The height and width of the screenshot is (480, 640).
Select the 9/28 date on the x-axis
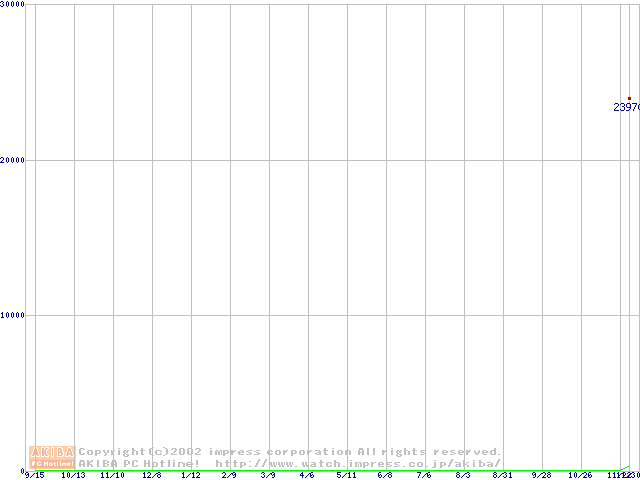(x=541, y=475)
